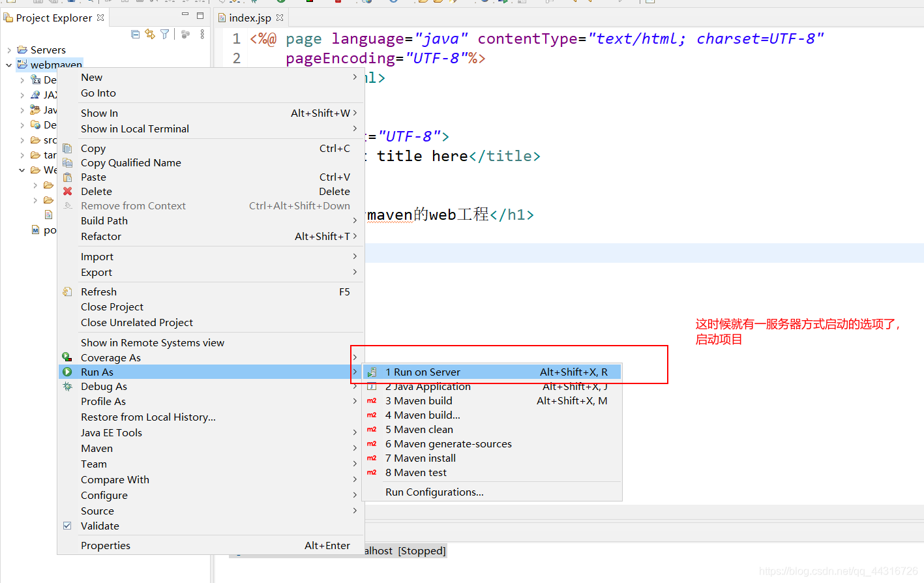924x583 pixels.
Task: Open Profile As submenu
Action: point(211,401)
